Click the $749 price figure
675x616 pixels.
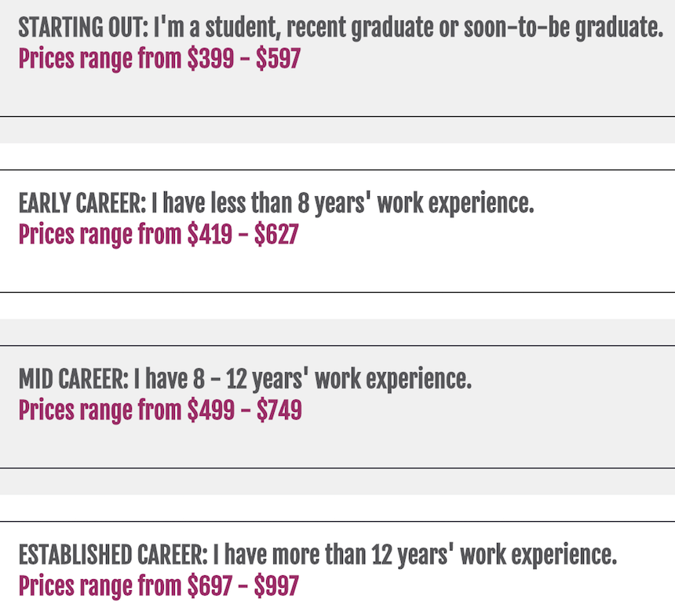coord(279,410)
